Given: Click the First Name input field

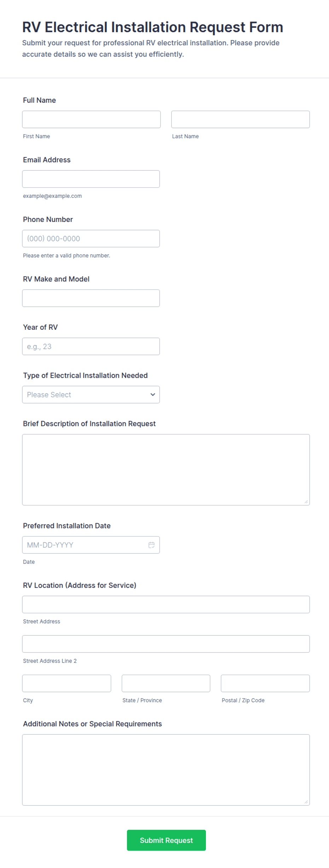Looking at the screenshot, I should coord(91,119).
